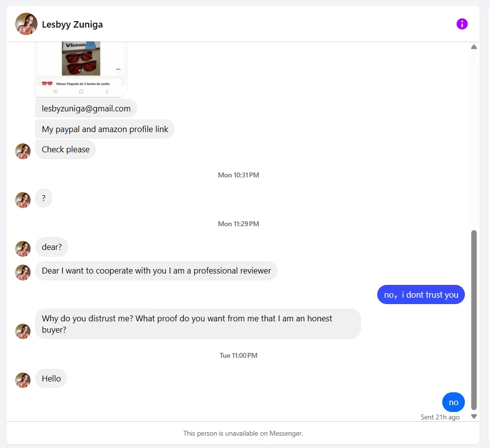Click the chat's vertical scrollbar thumb
The height and width of the screenshot is (448, 490).
point(474,319)
